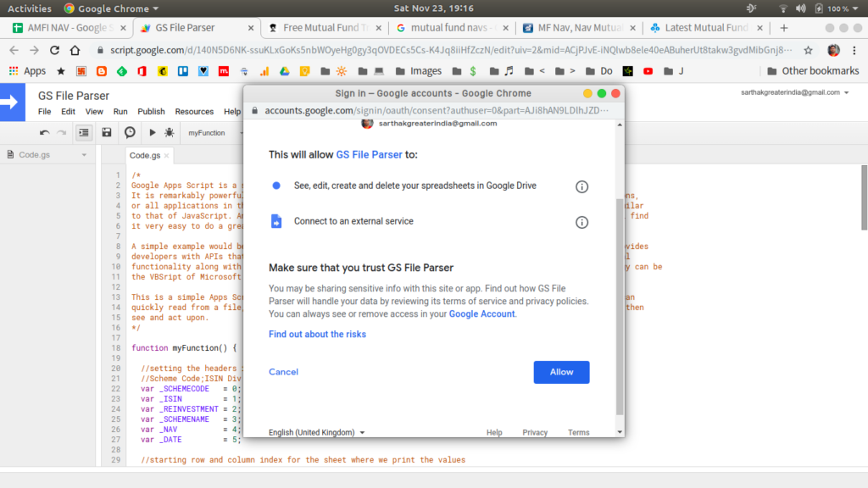Open the Privacy link in dialog footer
Screen dimensions: 868x488
(x=535, y=433)
